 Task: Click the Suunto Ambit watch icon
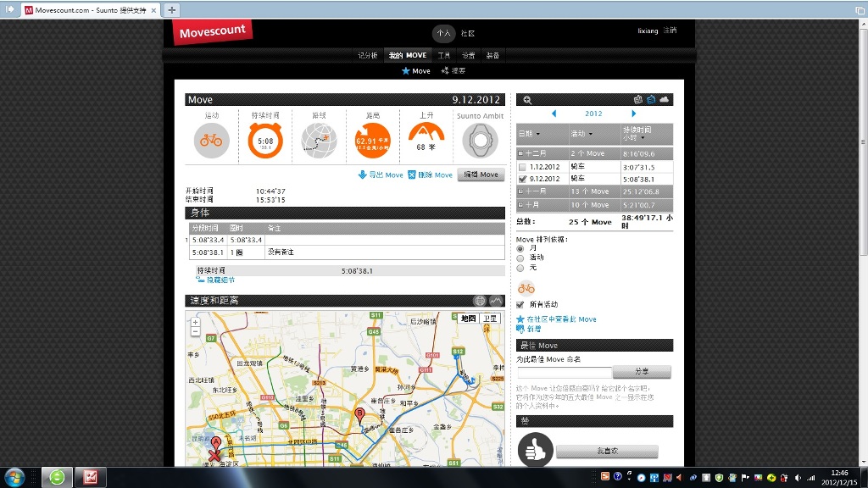coord(480,141)
